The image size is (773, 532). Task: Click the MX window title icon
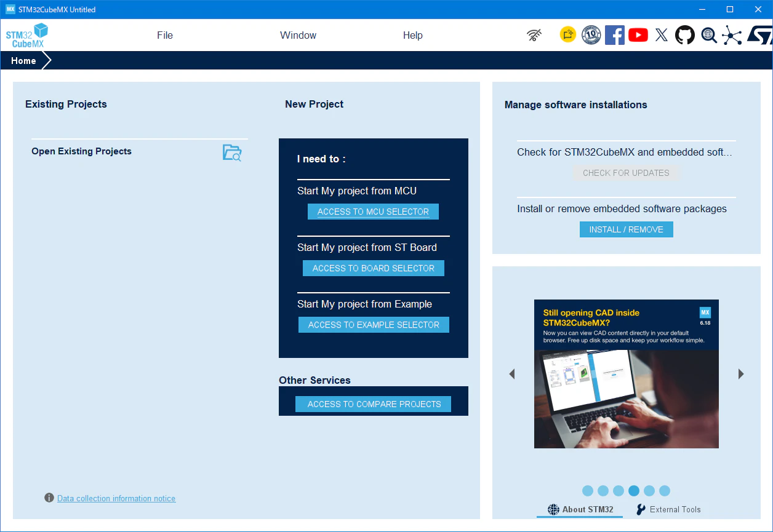click(10, 9)
